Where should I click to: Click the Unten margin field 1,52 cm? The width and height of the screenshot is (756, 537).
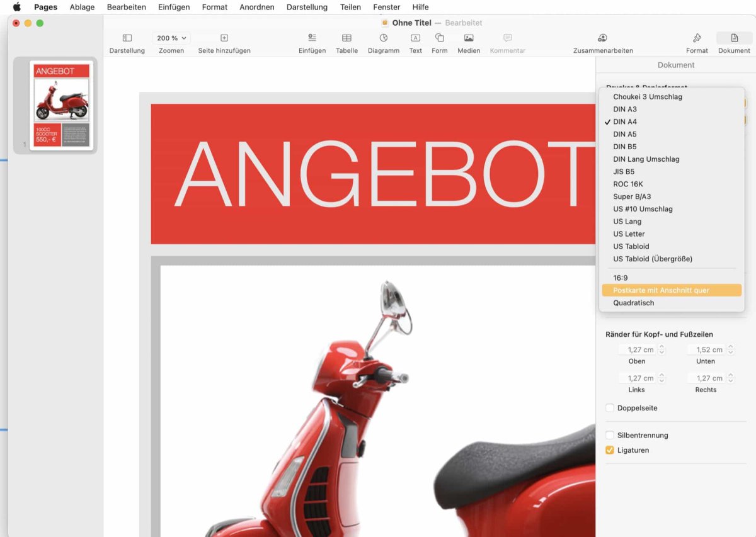(x=706, y=350)
